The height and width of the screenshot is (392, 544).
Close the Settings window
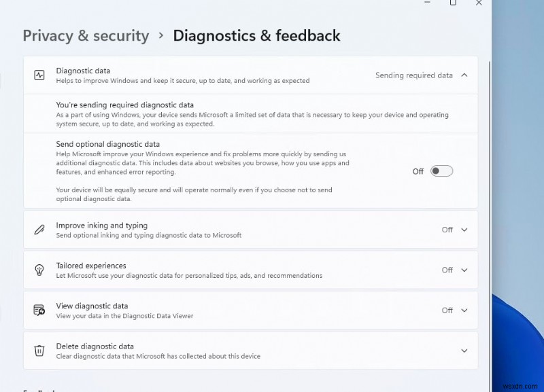[479, 3]
